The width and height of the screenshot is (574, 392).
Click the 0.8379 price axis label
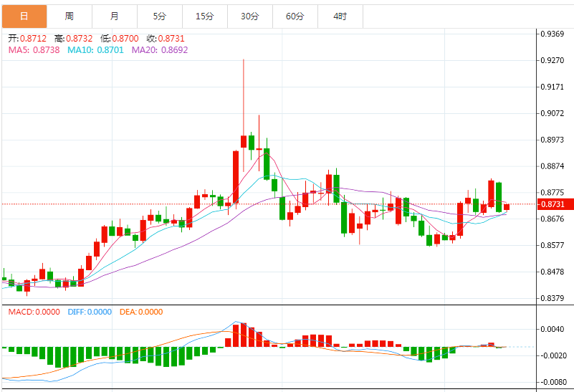coord(553,298)
